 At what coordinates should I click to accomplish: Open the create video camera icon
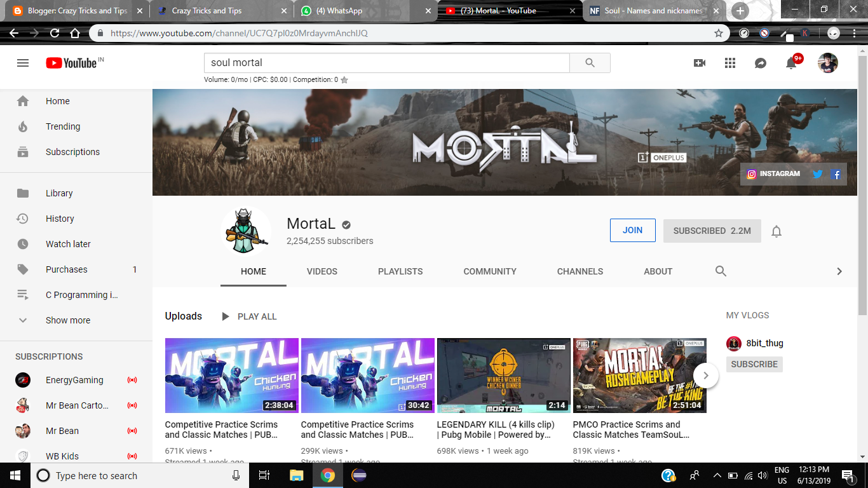(700, 63)
